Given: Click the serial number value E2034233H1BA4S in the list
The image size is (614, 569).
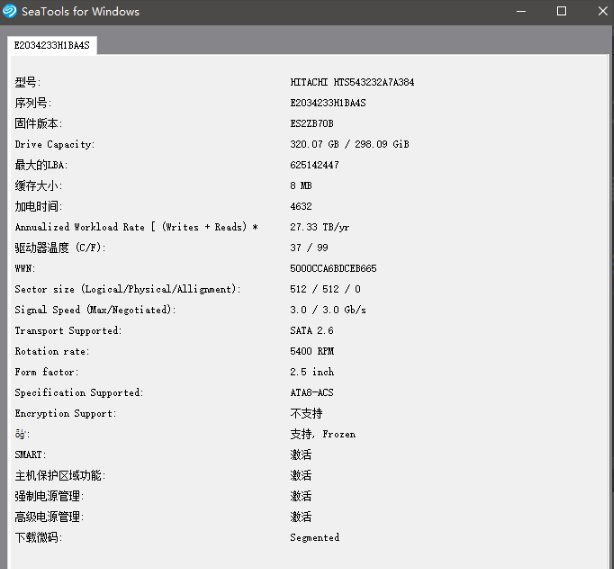Looking at the screenshot, I should tap(328, 103).
